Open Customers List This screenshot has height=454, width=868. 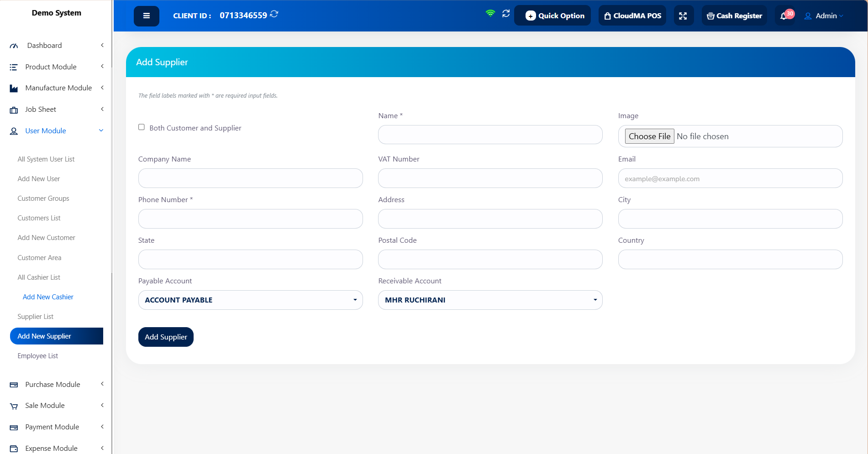click(x=39, y=218)
